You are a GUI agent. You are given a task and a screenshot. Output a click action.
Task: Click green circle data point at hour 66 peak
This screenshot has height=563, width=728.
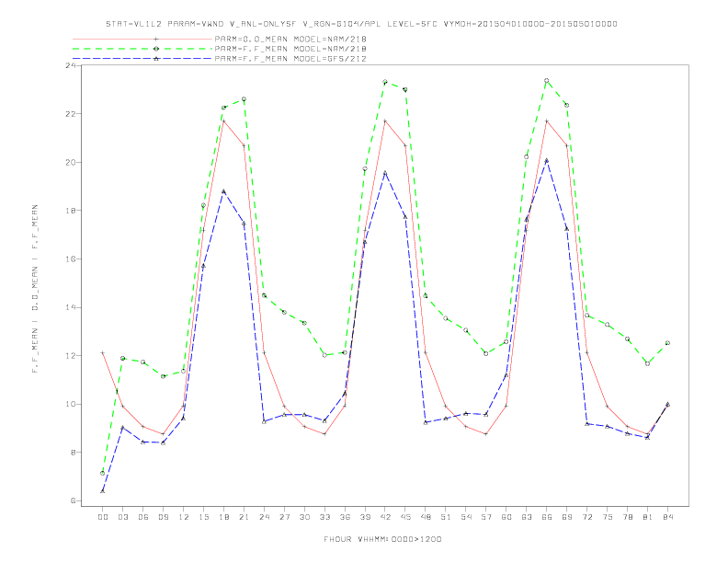click(547, 81)
